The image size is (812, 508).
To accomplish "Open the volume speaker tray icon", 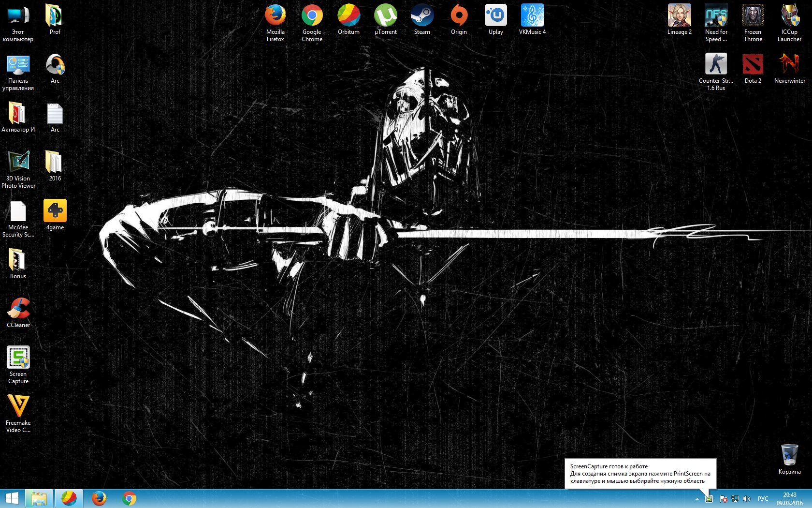I will (747, 499).
